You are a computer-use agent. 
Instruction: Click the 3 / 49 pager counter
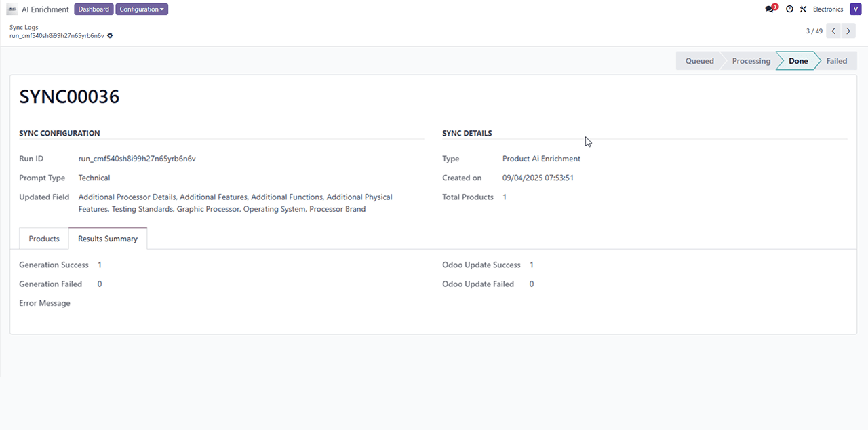pos(814,31)
